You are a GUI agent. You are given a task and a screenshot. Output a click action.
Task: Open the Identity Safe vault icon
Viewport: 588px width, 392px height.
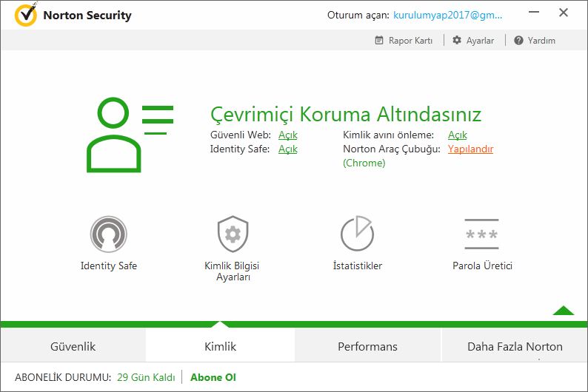108,234
